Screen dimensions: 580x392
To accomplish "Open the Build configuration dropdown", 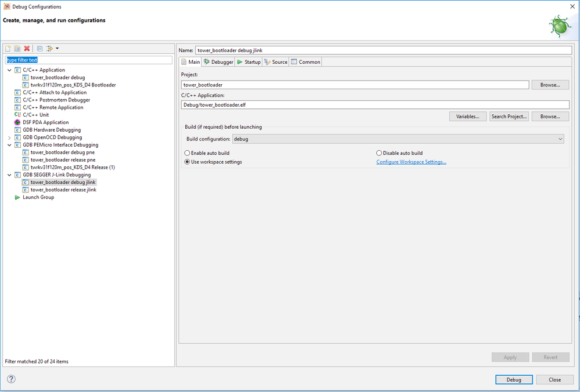I will [x=398, y=139].
